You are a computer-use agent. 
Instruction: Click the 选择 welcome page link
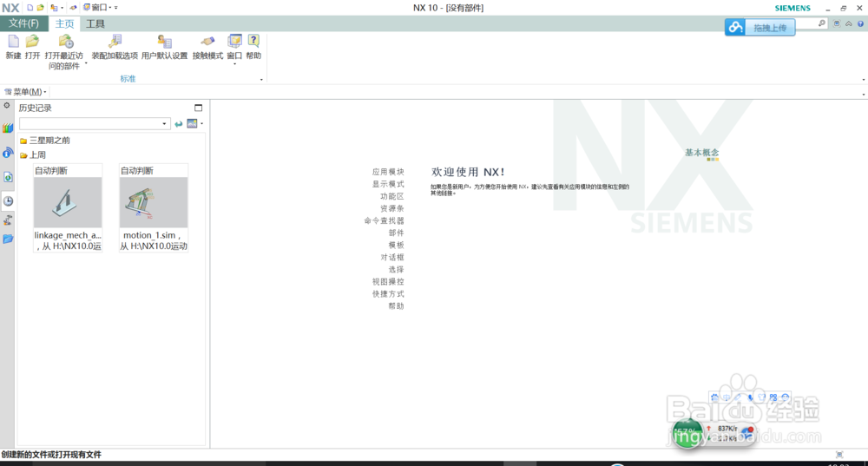(397, 270)
